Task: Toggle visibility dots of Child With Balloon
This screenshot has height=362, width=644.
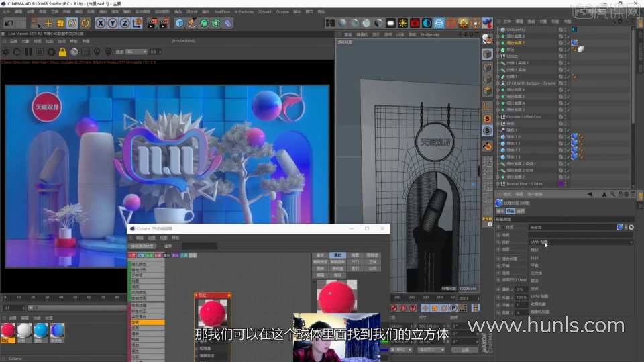Action: tap(566, 83)
